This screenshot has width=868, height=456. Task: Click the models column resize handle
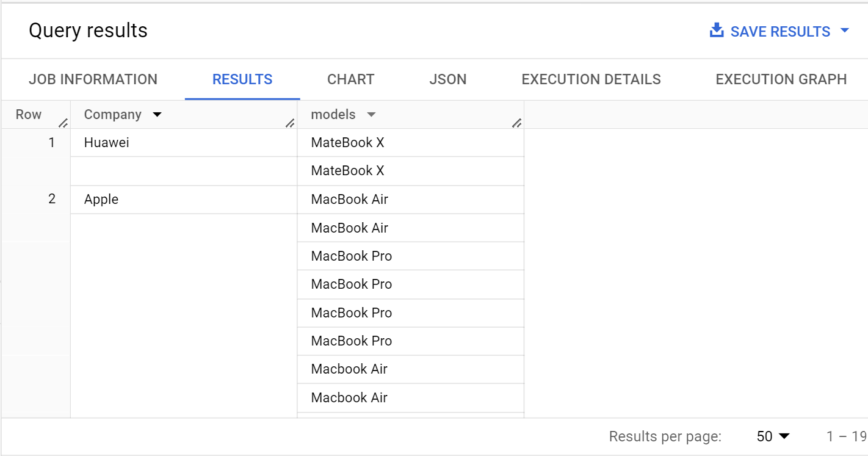(516, 123)
